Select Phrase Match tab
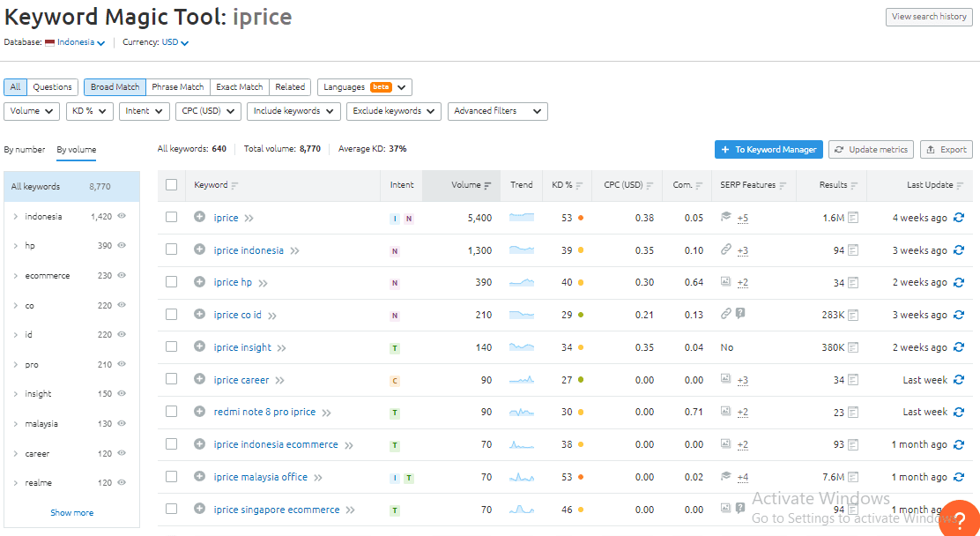This screenshot has height=536, width=980. (177, 87)
